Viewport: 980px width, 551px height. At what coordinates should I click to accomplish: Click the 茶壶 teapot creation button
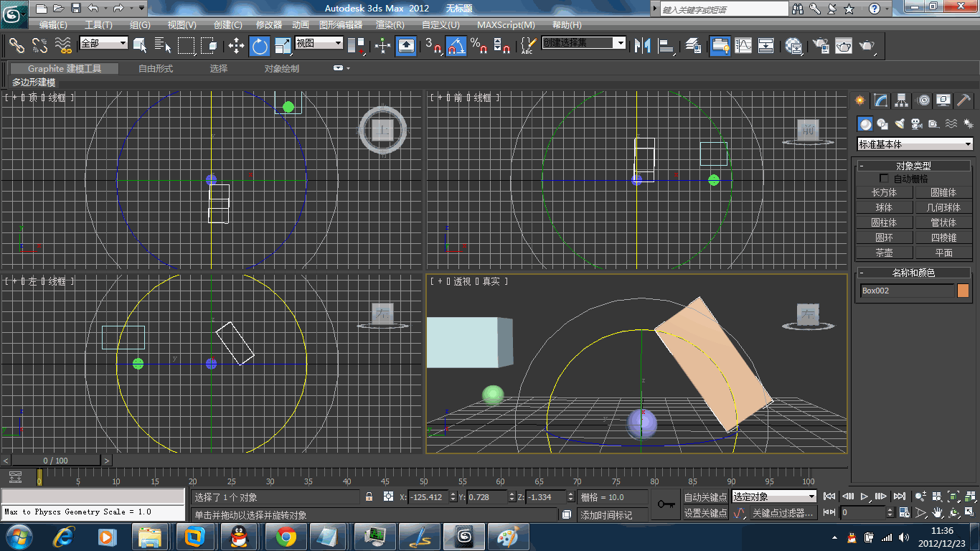click(884, 253)
